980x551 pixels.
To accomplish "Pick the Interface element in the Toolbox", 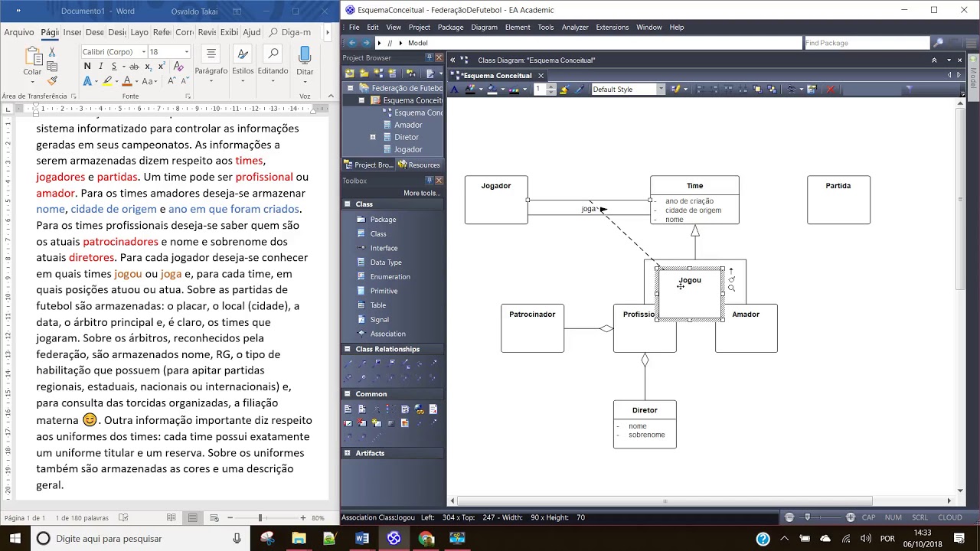I will 384,248.
